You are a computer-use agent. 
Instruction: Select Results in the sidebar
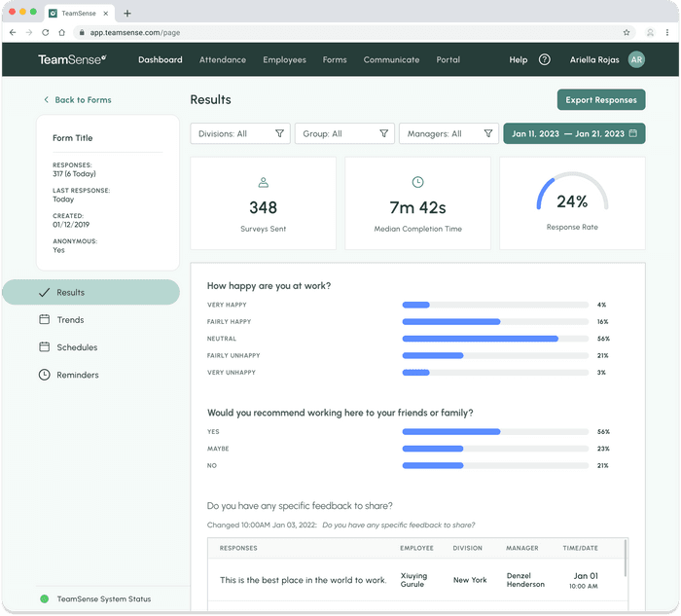point(90,292)
